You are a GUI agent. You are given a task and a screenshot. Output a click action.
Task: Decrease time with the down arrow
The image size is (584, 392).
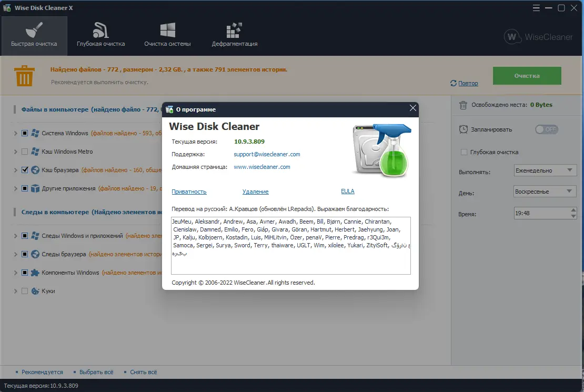tap(573, 216)
